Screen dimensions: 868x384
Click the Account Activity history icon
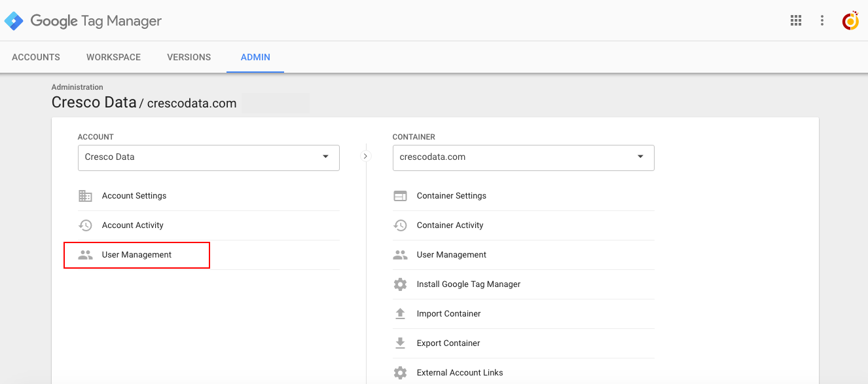click(85, 225)
